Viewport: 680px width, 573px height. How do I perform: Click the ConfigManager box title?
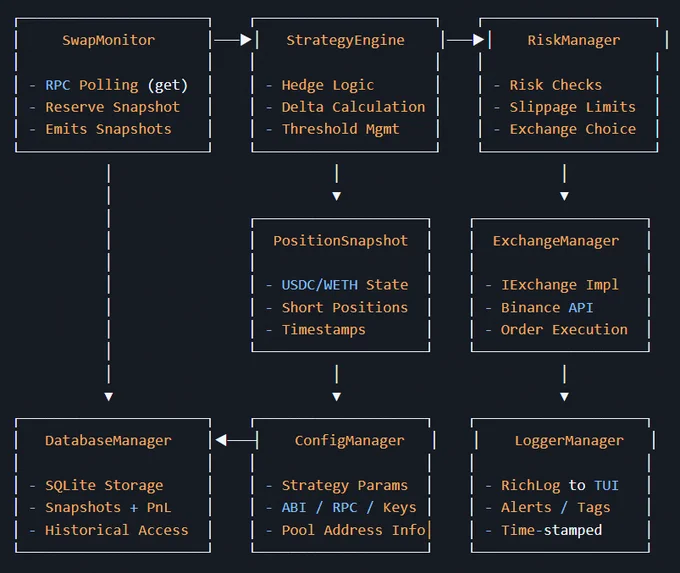click(350, 441)
